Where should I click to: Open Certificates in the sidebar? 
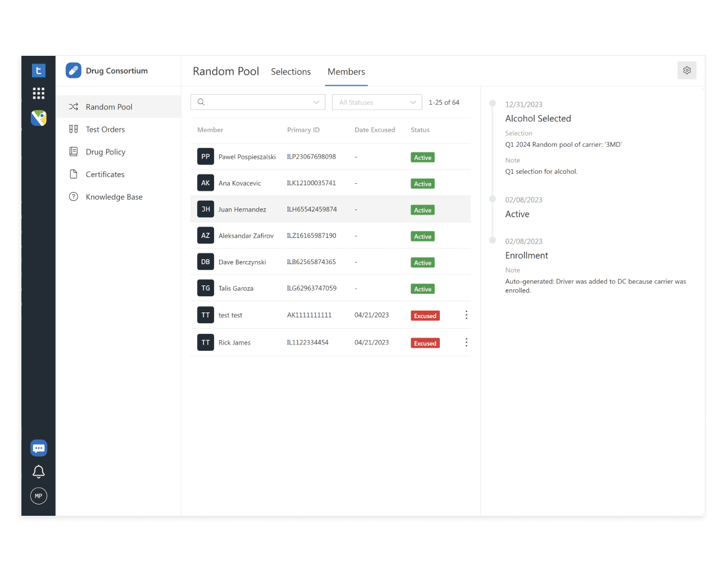(105, 174)
